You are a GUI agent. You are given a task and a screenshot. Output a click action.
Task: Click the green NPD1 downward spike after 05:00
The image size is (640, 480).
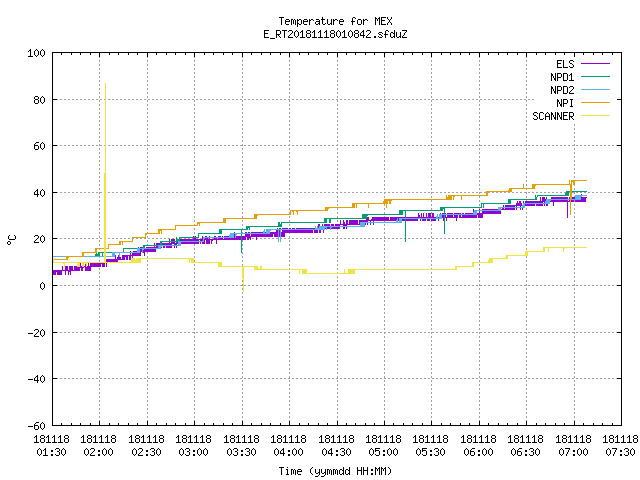pyautogui.click(x=405, y=240)
